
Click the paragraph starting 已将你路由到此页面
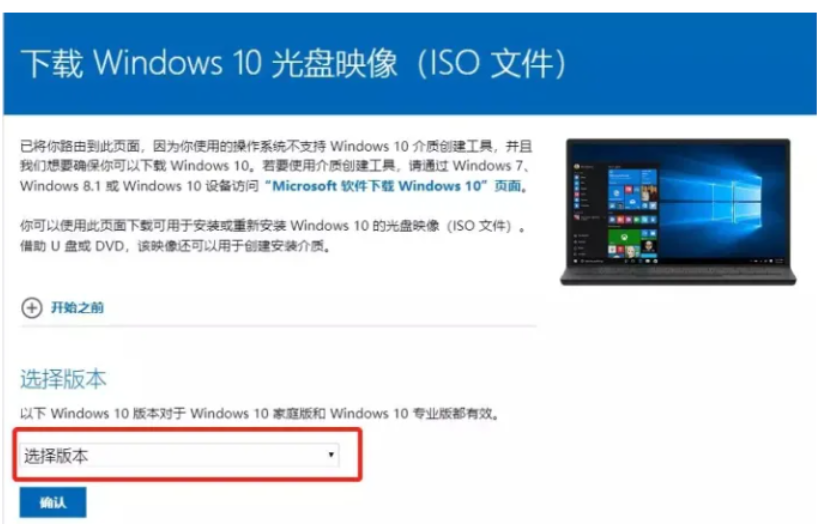click(276, 166)
